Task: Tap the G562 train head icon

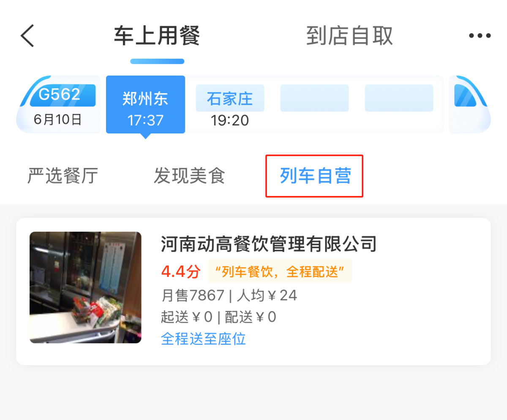Action: pyautogui.click(x=58, y=105)
